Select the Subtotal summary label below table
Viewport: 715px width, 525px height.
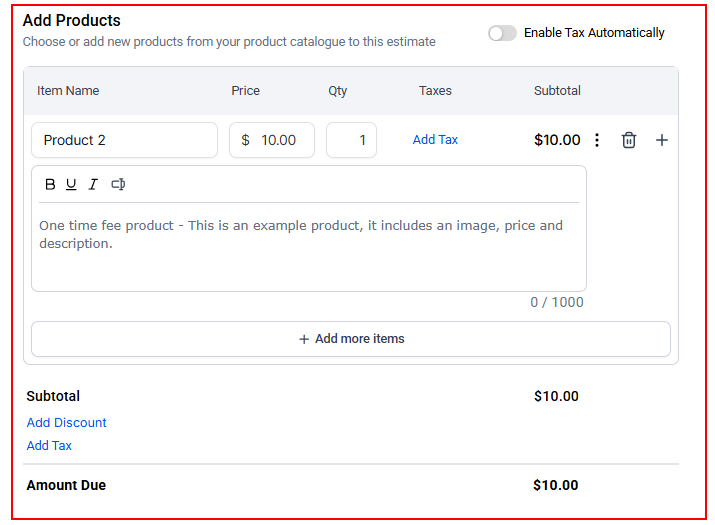pos(53,396)
